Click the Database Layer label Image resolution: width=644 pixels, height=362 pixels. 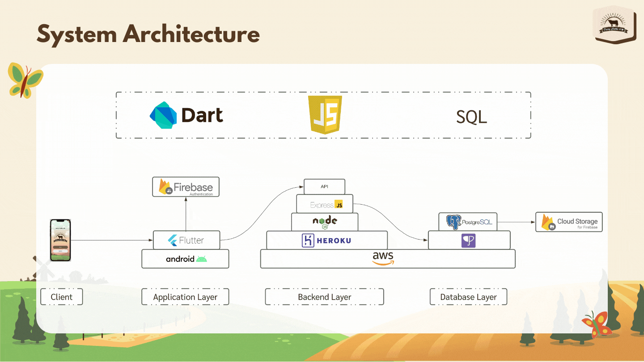pyautogui.click(x=468, y=297)
